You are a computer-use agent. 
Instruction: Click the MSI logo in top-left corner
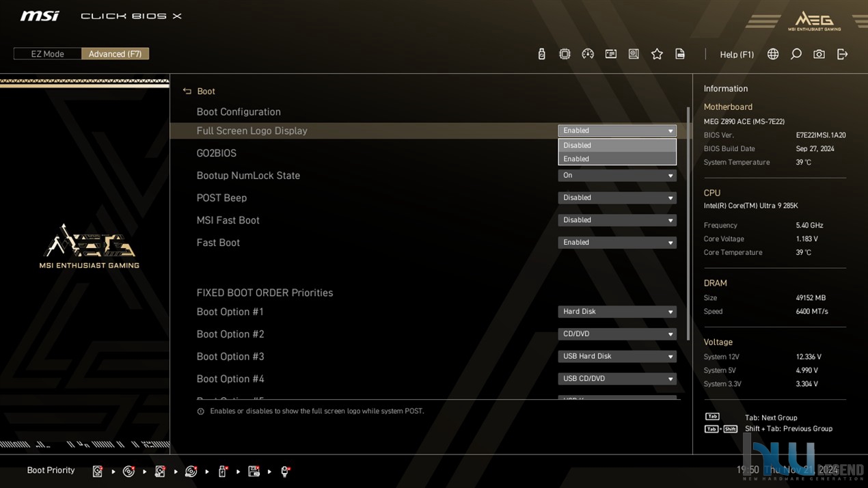click(x=40, y=16)
